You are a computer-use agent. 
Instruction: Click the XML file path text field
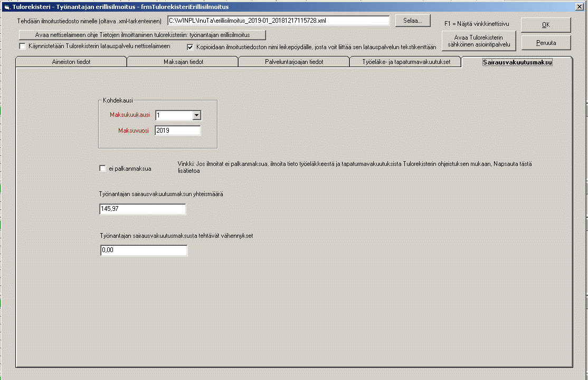pyautogui.click(x=278, y=21)
